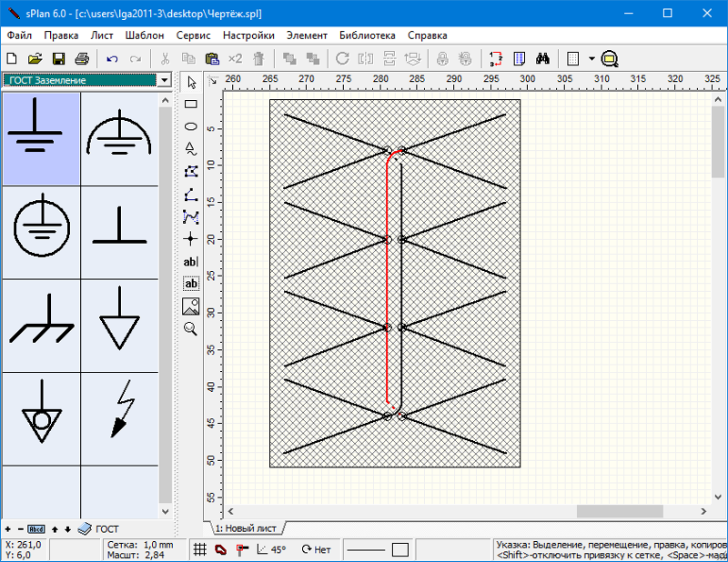728x562 pixels.
Task: Open the Лист menu
Action: click(x=102, y=35)
